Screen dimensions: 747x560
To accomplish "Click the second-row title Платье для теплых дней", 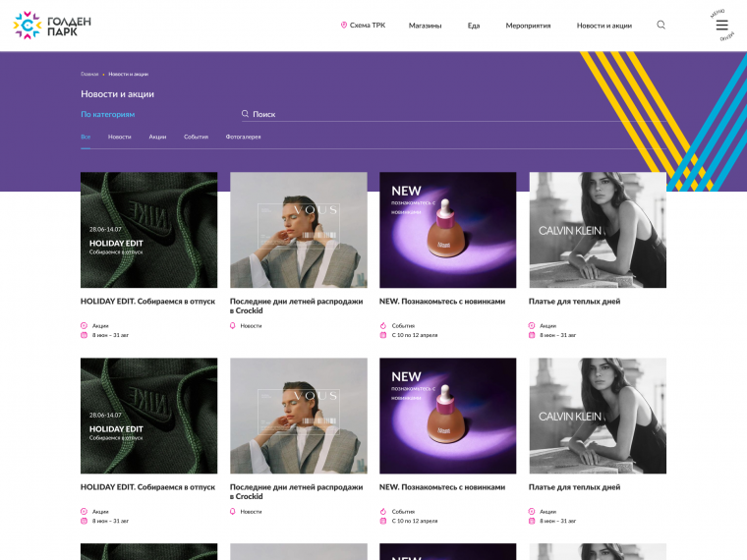I will click(x=575, y=487).
